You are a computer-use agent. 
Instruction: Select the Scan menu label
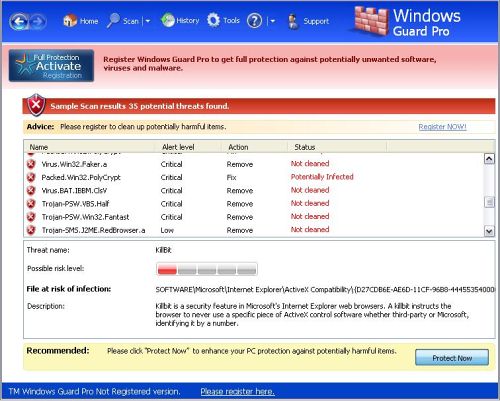[x=131, y=21]
